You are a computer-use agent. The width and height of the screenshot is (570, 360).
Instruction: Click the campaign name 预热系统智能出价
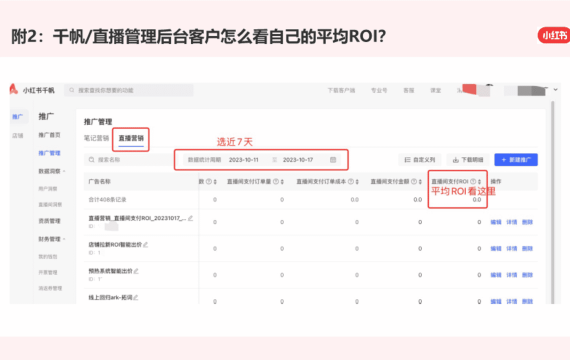click(110, 271)
